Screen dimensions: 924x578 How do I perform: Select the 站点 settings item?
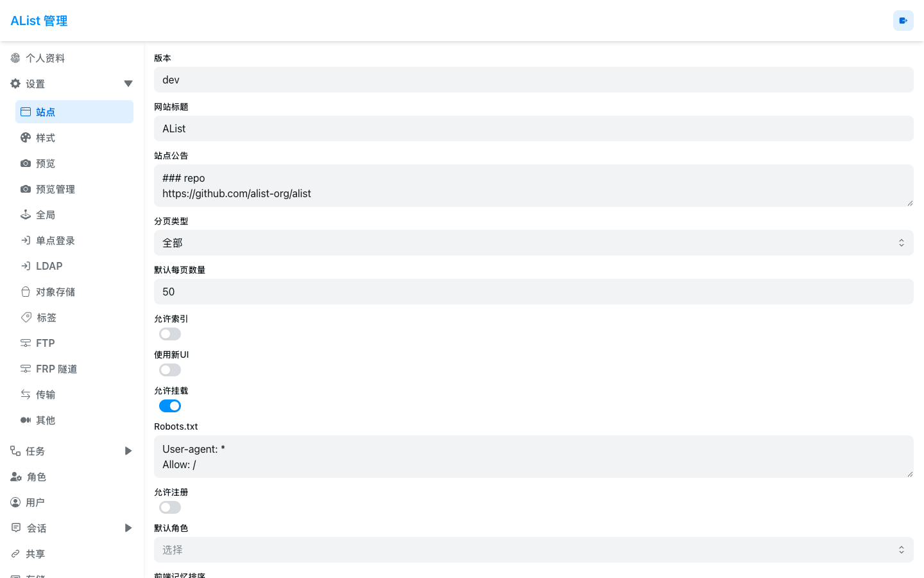click(74, 112)
